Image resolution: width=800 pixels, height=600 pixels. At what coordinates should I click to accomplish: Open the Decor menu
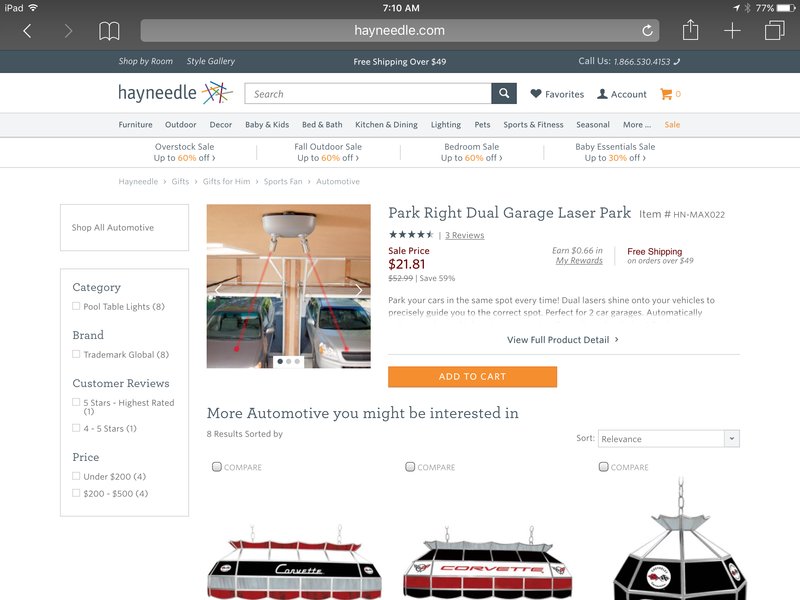tap(220, 124)
